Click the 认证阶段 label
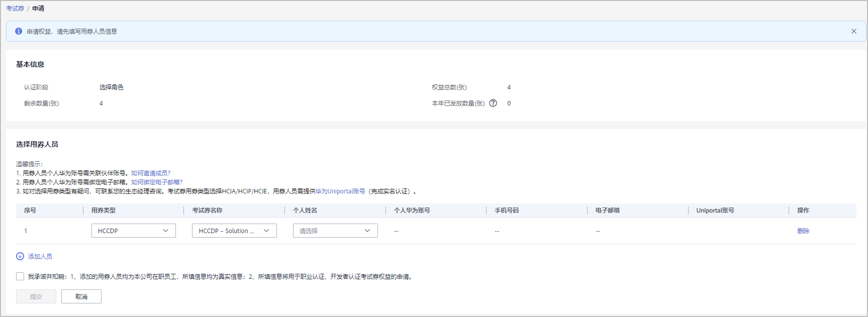Screen dimensions: 868x317 [x=36, y=87]
